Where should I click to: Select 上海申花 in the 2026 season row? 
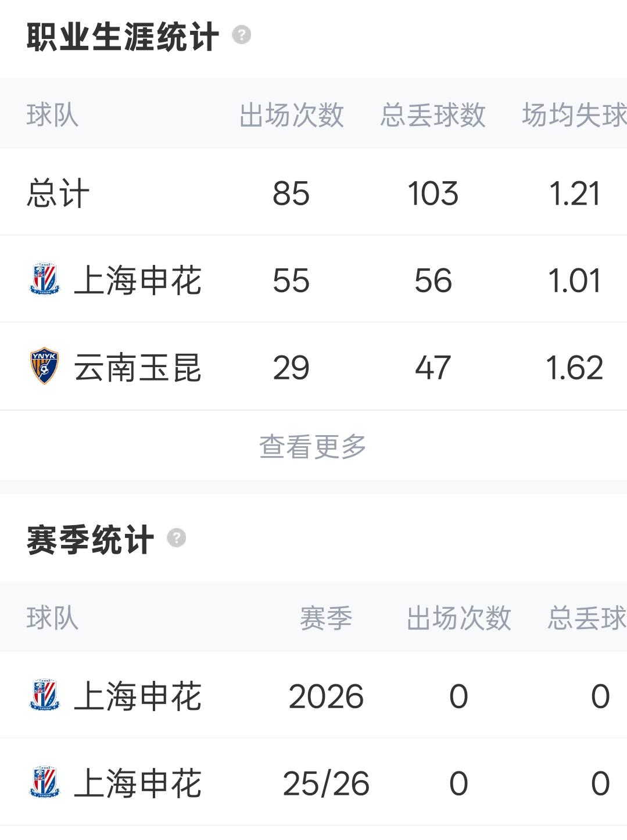point(138,697)
